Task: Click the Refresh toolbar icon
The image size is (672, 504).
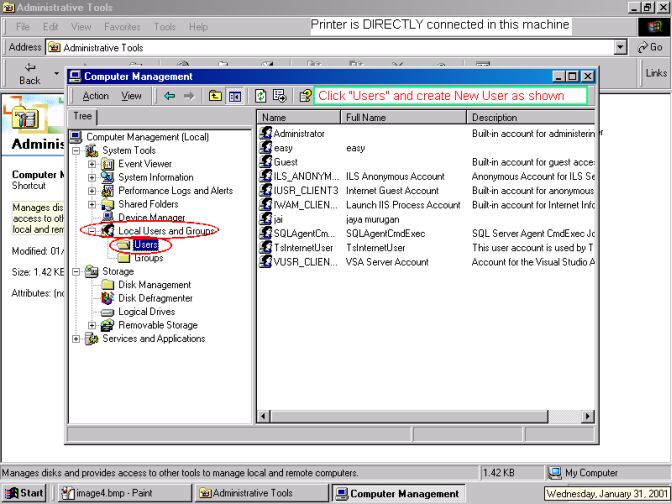Action: [260, 96]
